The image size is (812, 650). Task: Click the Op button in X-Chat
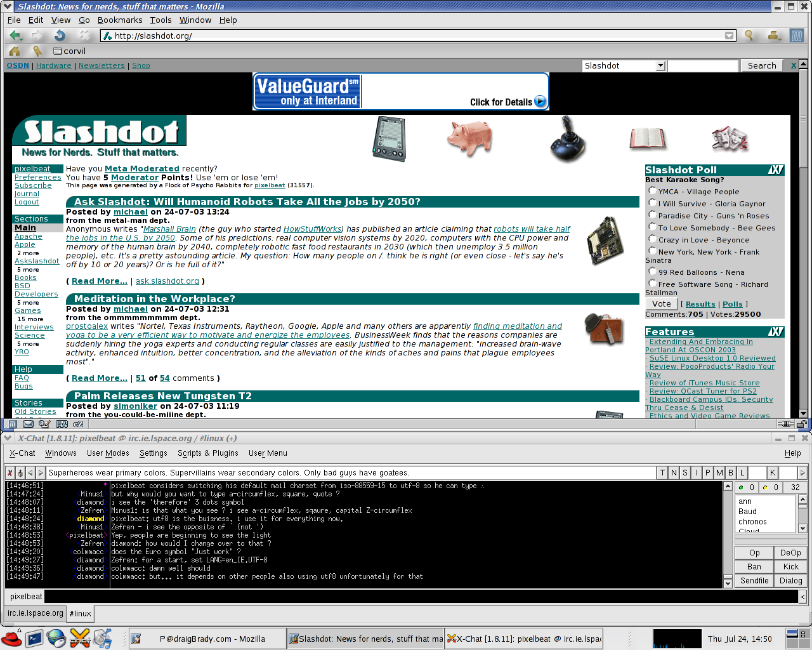[754, 552]
